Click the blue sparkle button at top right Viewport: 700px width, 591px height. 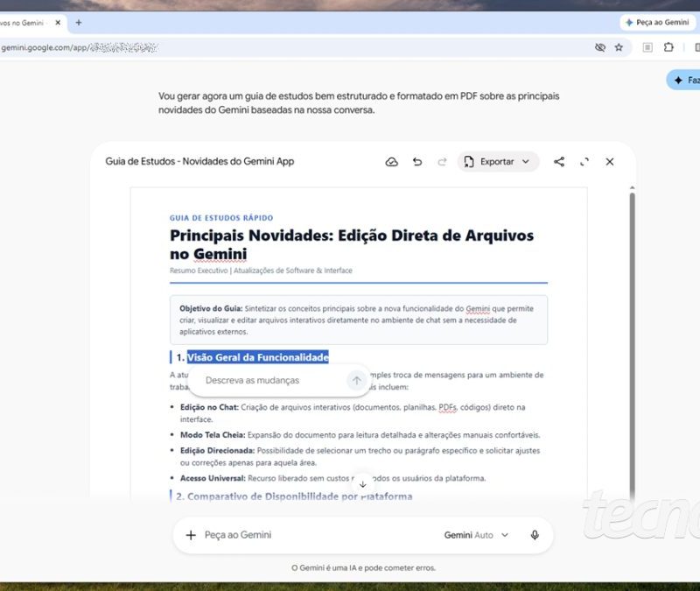pyautogui.click(x=684, y=81)
